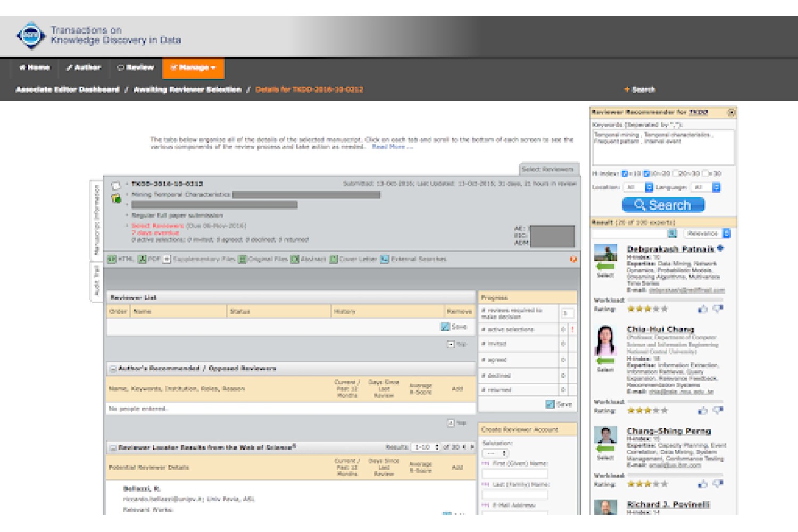Open Manuscript Information side tab
The width and height of the screenshot is (798, 532).
coord(96,220)
